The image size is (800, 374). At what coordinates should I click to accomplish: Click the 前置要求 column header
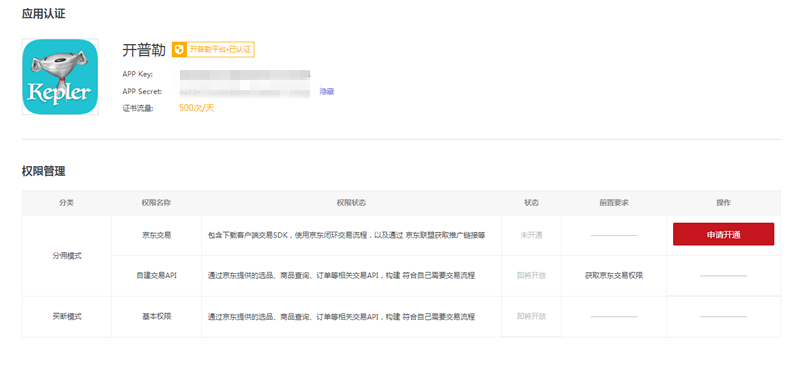point(614,203)
